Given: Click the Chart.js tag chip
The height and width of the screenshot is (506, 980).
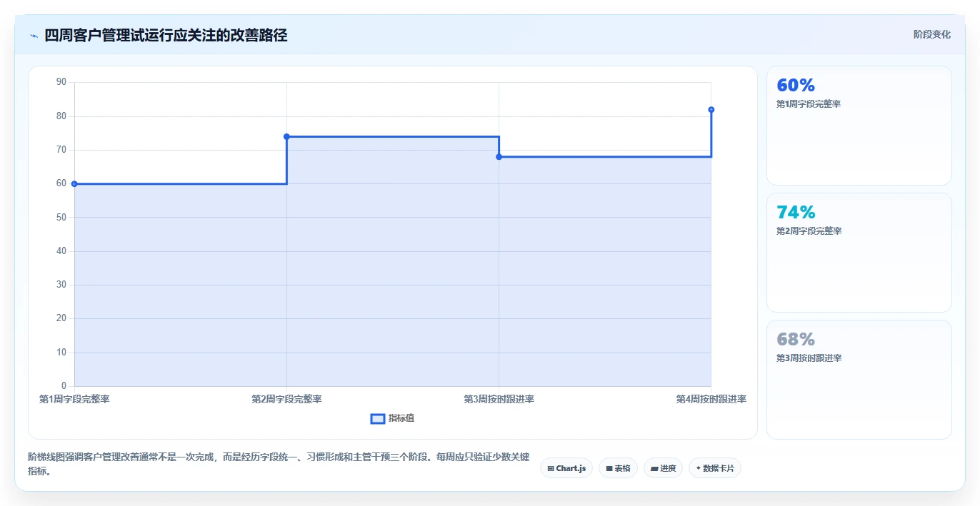Looking at the screenshot, I should (x=566, y=468).
